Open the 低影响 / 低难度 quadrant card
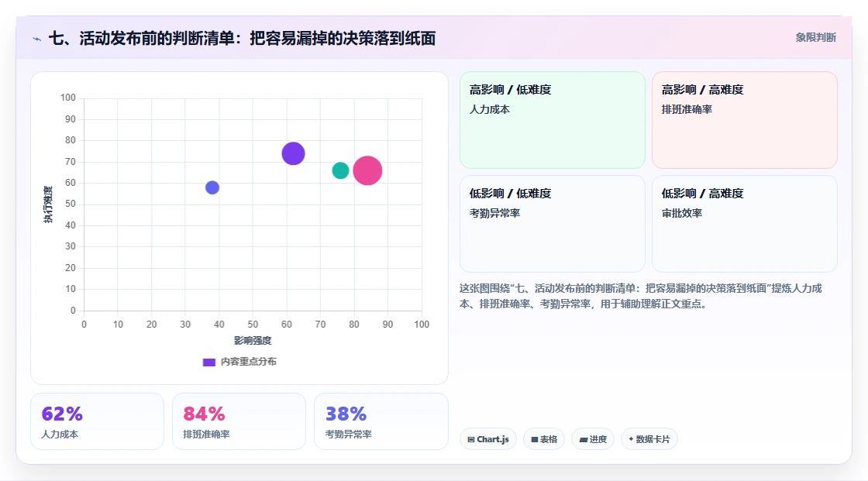868x481 pixels. 553,224
